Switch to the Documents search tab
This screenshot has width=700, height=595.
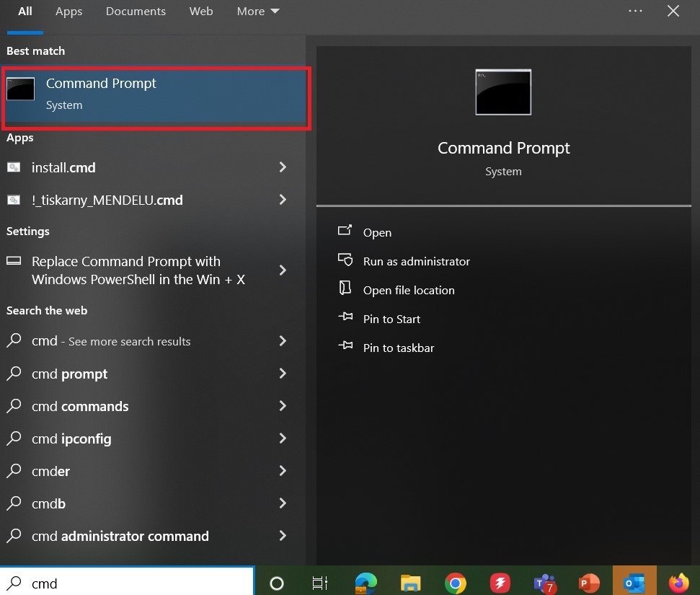pos(136,12)
